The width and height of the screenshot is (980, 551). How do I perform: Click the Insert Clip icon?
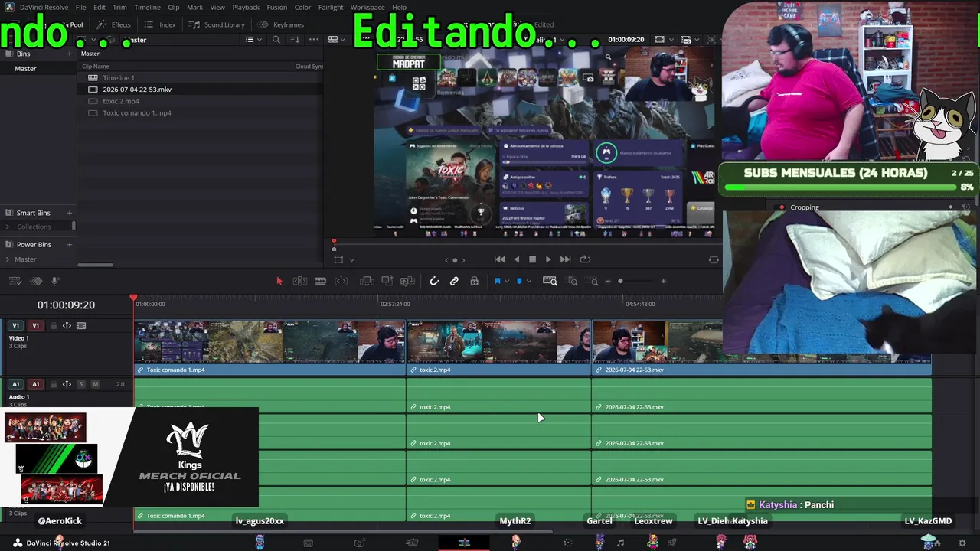click(367, 281)
